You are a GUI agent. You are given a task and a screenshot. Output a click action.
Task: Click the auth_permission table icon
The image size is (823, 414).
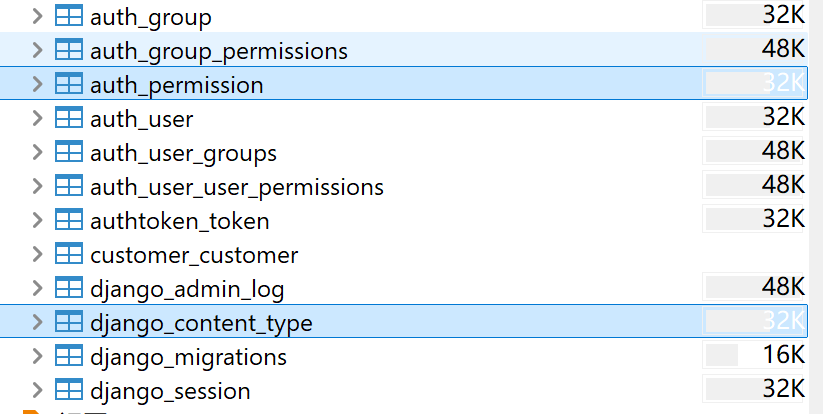point(68,85)
